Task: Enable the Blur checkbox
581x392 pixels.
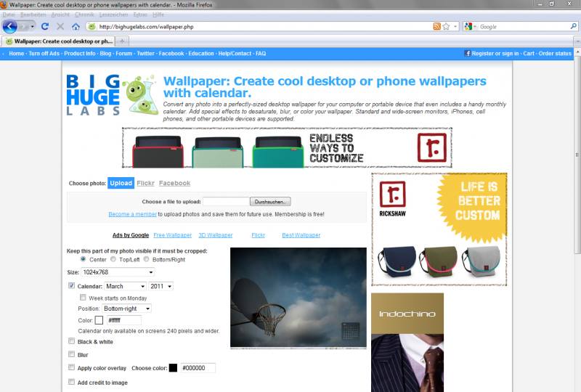Action: (x=71, y=354)
